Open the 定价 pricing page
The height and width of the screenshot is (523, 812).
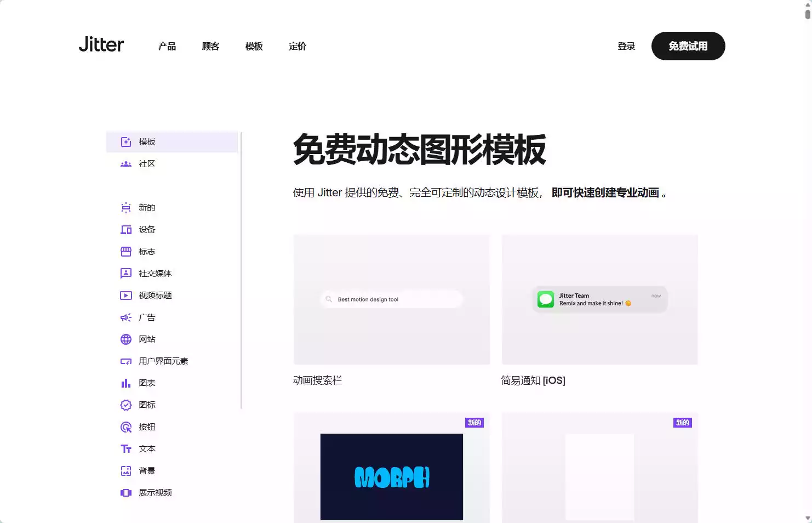[298, 46]
